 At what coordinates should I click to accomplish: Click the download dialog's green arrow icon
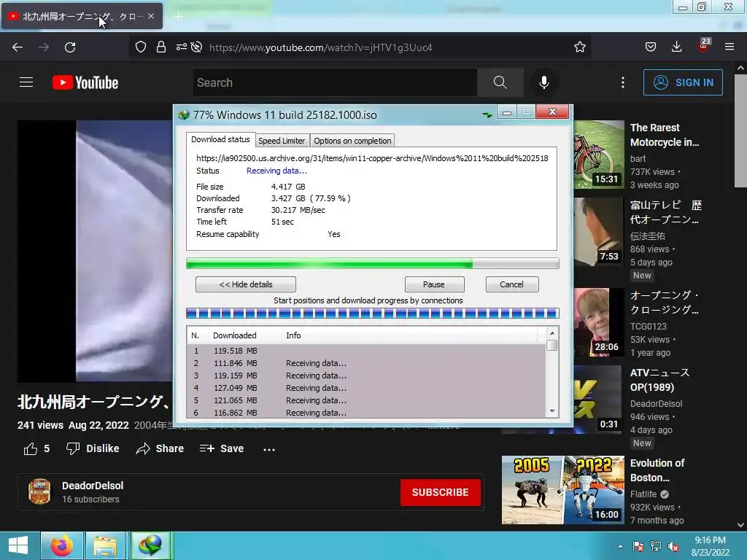pos(487,114)
